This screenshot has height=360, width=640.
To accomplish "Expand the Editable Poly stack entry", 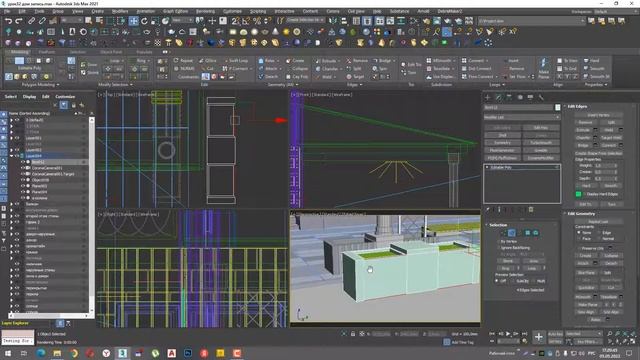I will (x=487, y=167).
